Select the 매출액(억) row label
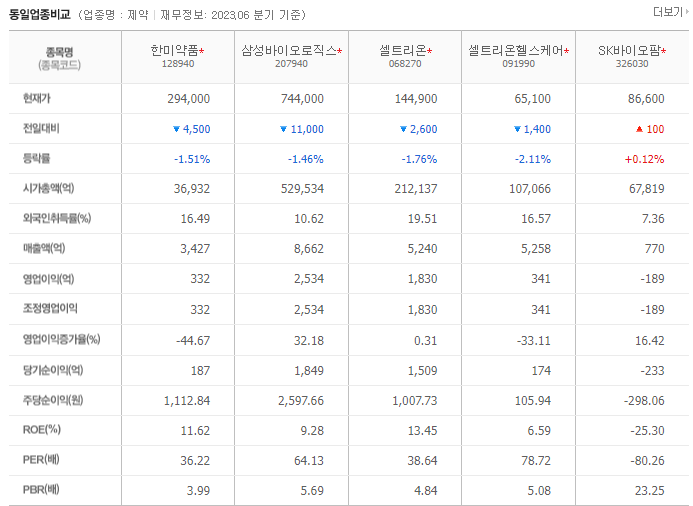Screen dimensions: 693x506 [44, 248]
